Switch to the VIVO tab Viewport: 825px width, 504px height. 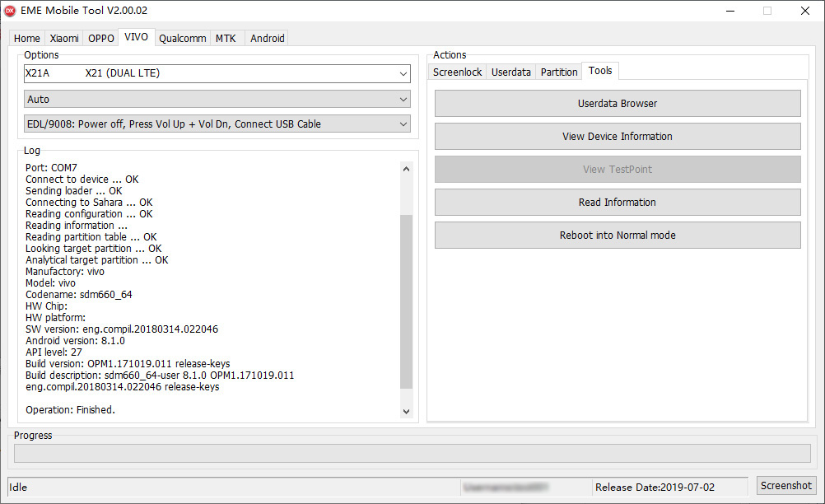coord(137,37)
